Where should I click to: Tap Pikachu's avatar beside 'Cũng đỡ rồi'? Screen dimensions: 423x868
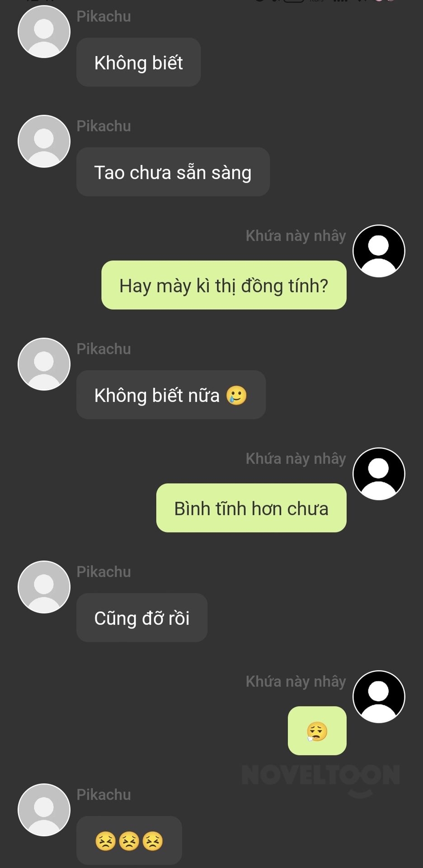pyautogui.click(x=44, y=587)
